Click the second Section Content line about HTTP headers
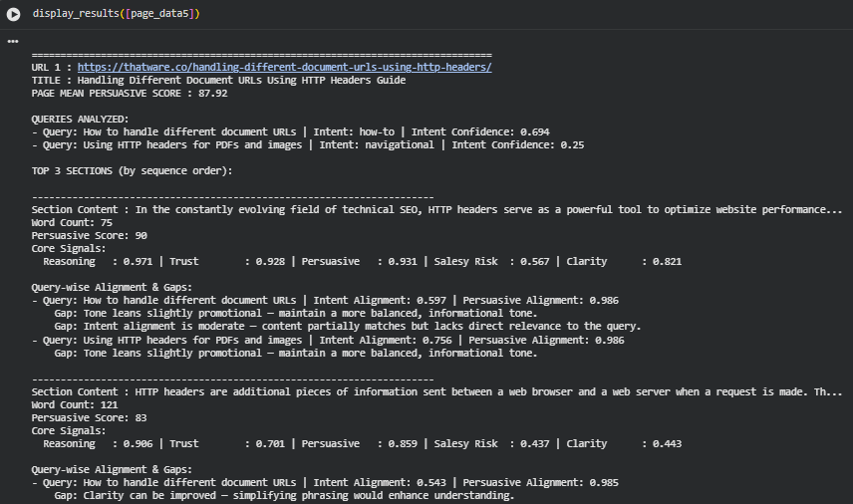This screenshot has width=853, height=504. 436,391
